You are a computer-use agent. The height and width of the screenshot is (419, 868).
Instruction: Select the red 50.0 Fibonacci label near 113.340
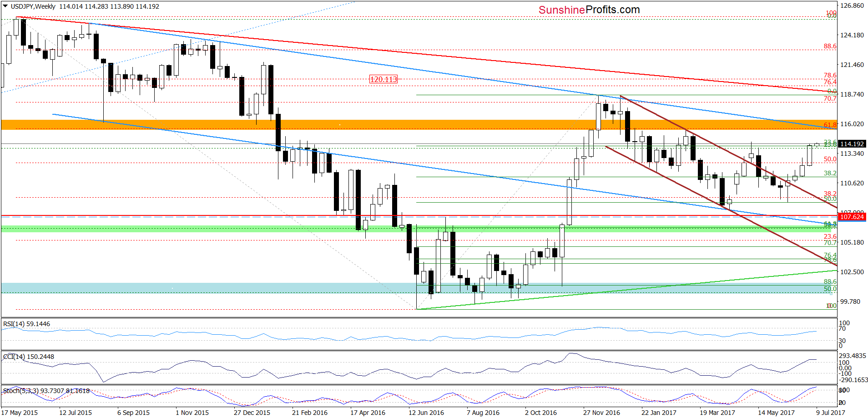pos(830,159)
